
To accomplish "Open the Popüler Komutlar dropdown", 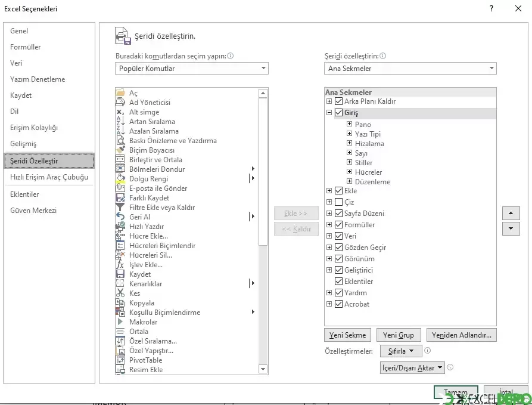I will coord(192,68).
